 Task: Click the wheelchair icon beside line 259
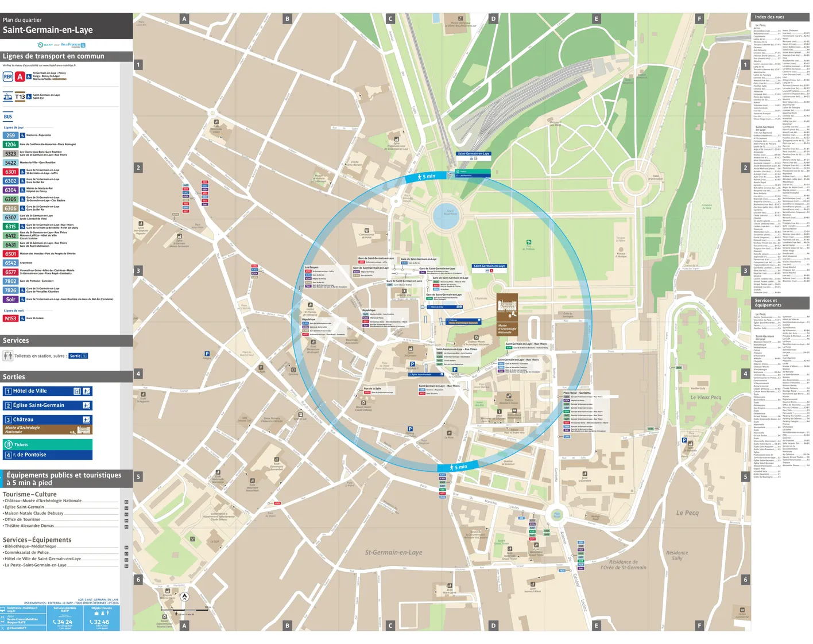point(22,135)
